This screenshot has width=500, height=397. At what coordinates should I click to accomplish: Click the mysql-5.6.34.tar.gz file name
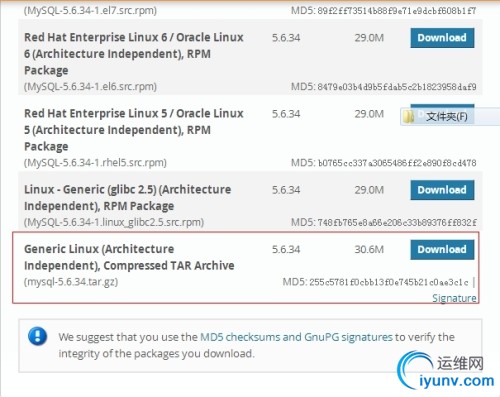coord(71,282)
